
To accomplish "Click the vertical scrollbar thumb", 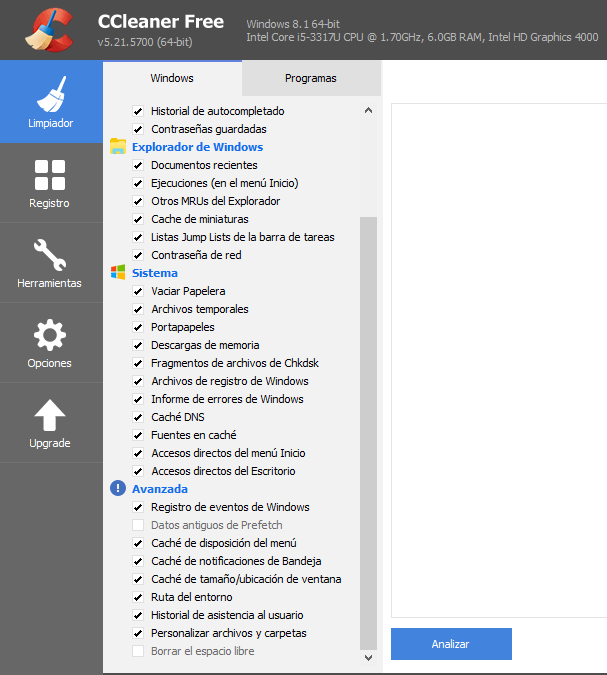I will pyautogui.click(x=368, y=433).
